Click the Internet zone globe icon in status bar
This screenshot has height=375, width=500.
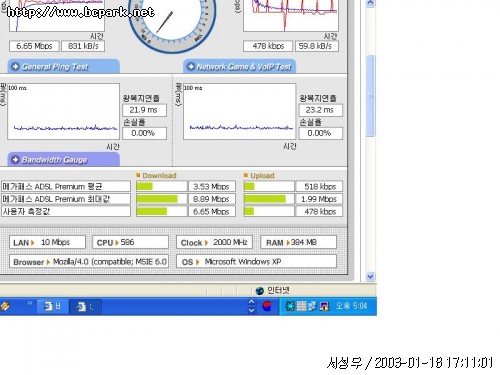(x=259, y=291)
